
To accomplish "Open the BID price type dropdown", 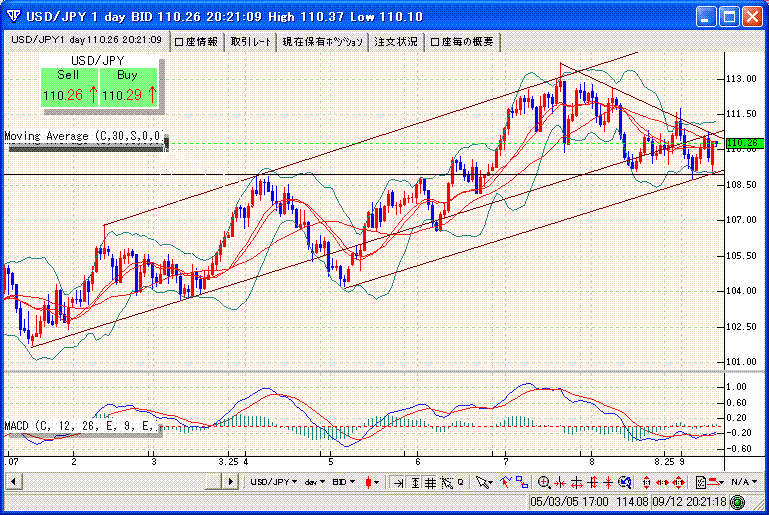I will [x=343, y=482].
